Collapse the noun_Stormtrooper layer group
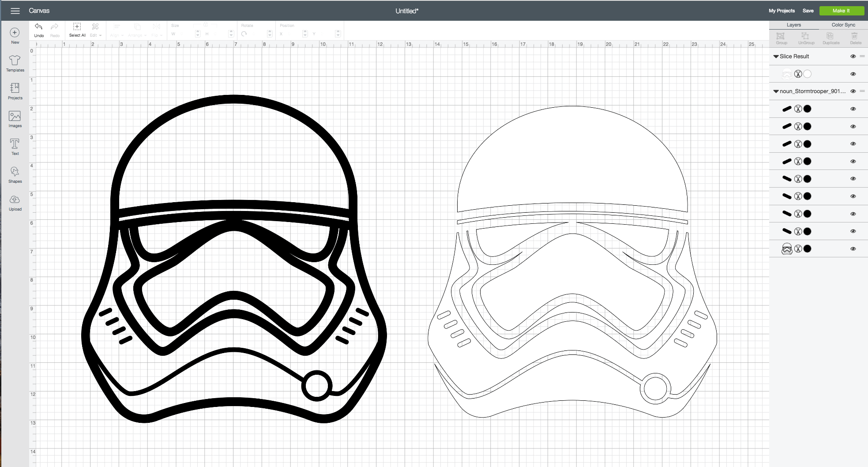The width and height of the screenshot is (868, 467). [776, 91]
